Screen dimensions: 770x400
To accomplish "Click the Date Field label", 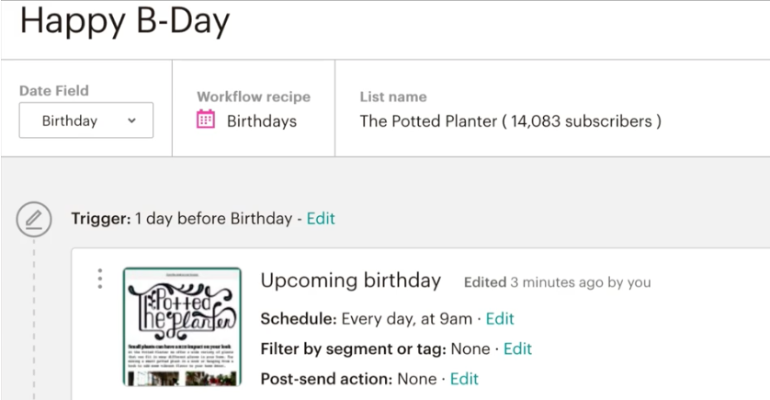I will pyautogui.click(x=54, y=91).
